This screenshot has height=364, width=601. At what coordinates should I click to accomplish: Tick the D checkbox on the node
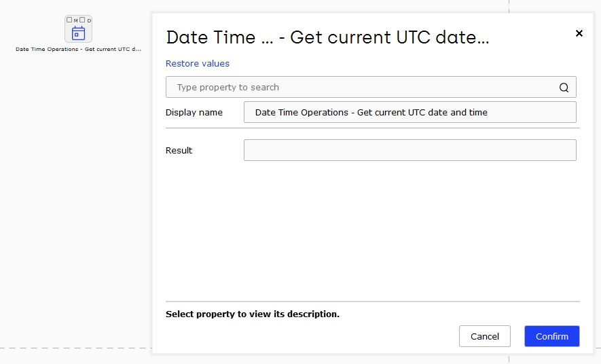pos(82,20)
